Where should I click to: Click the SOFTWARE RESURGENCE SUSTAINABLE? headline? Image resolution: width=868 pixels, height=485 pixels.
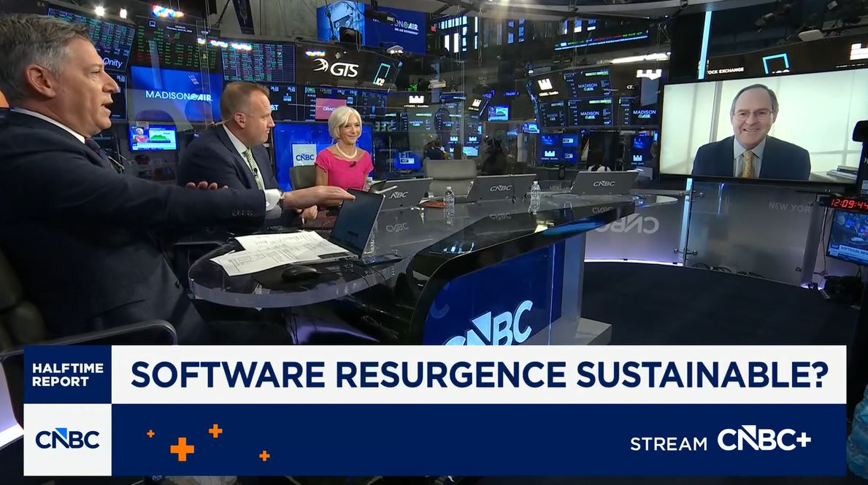click(x=479, y=375)
